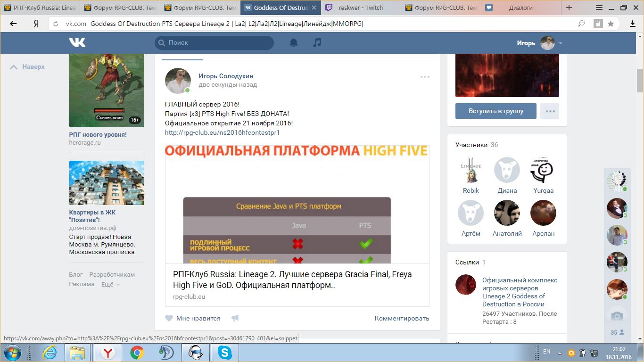
Task: Open a new browser tab with plus
Action: click(569, 8)
